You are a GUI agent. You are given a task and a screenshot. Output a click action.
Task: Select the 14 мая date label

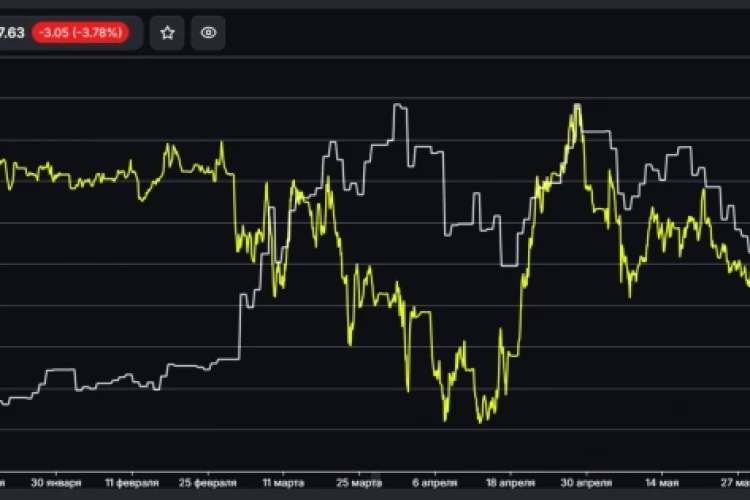click(x=662, y=483)
